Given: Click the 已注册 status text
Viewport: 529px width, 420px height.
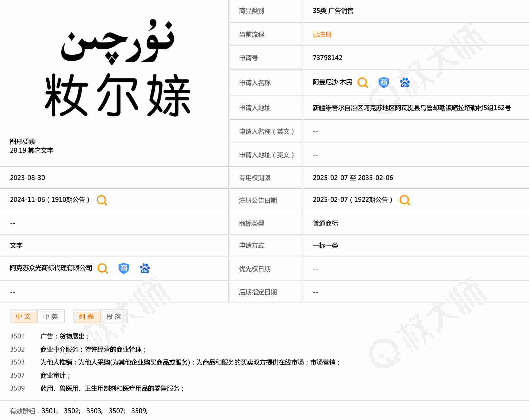Looking at the screenshot, I should 322,34.
